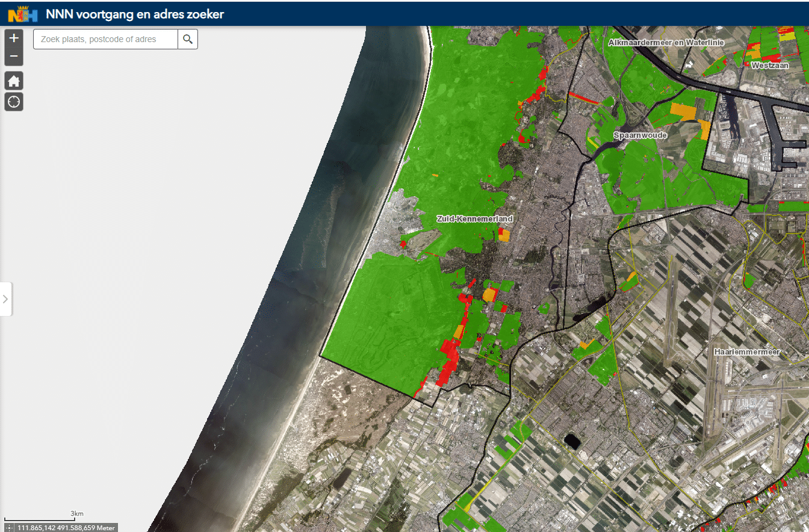Enable coordinate capture crosshair icon
809x532 pixels.
click(x=10, y=527)
